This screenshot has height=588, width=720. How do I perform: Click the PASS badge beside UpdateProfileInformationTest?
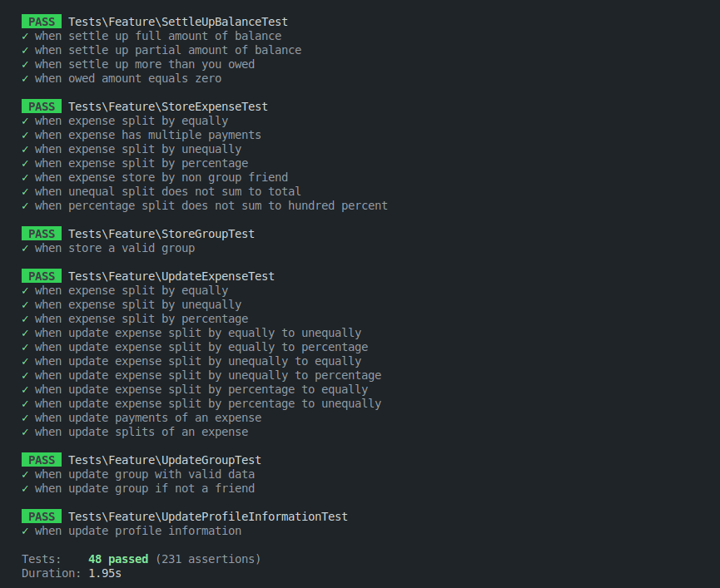(x=41, y=516)
